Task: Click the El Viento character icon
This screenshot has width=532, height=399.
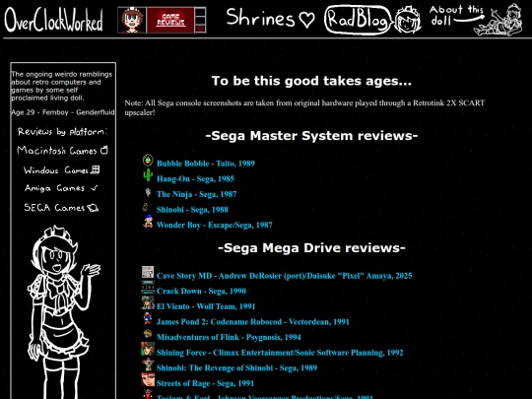Action: coord(148,302)
